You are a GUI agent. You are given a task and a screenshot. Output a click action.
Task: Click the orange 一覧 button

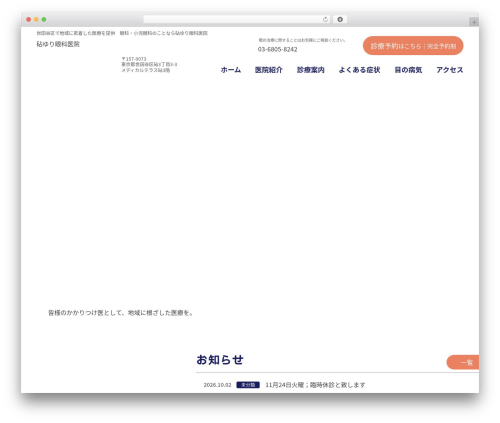[463, 362]
